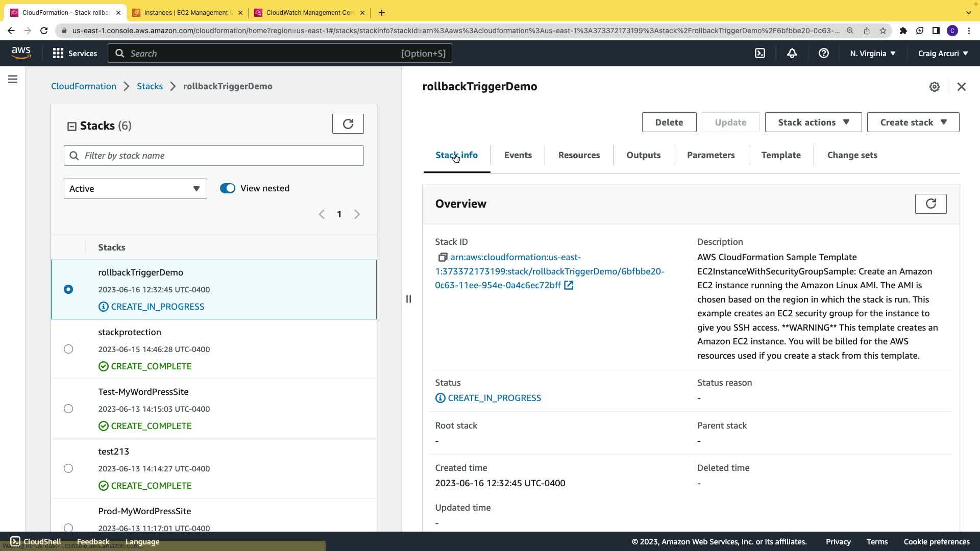
Task: Switch to the Resources tab
Action: coord(579,155)
